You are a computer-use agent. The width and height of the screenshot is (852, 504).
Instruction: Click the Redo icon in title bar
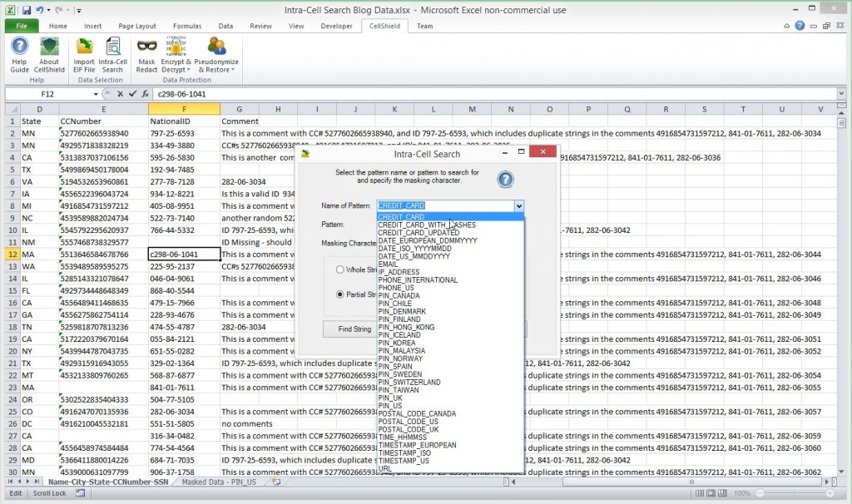tap(60, 10)
